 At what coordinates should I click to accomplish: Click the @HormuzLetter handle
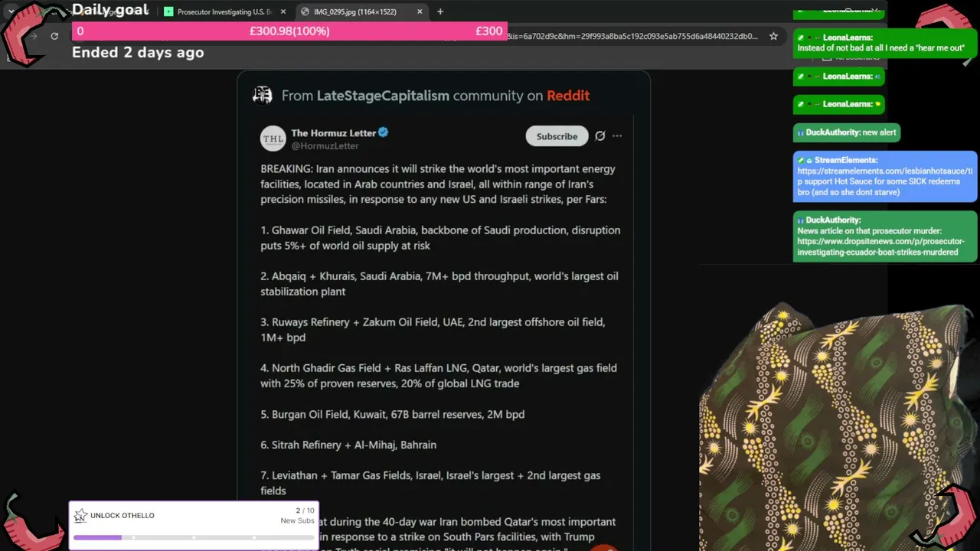pos(325,145)
